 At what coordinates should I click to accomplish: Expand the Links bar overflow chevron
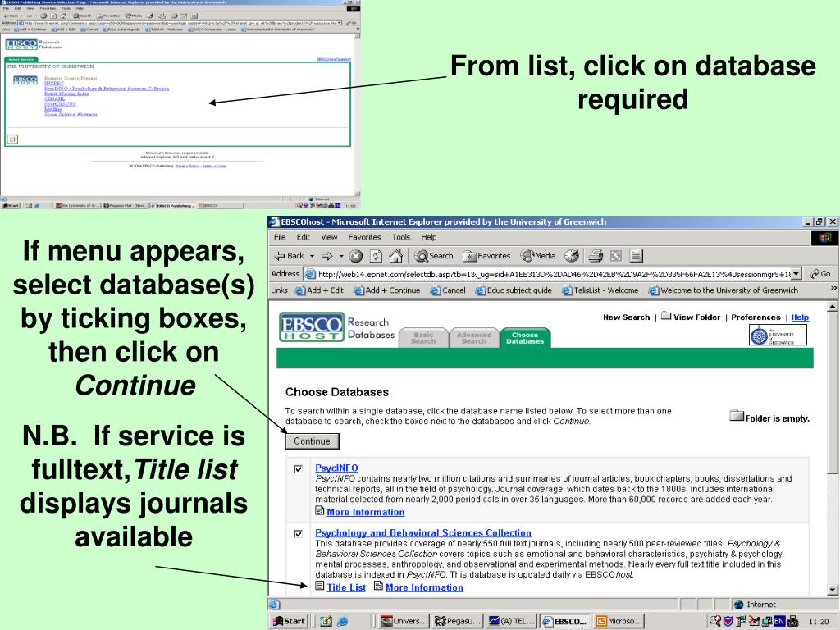point(833,288)
